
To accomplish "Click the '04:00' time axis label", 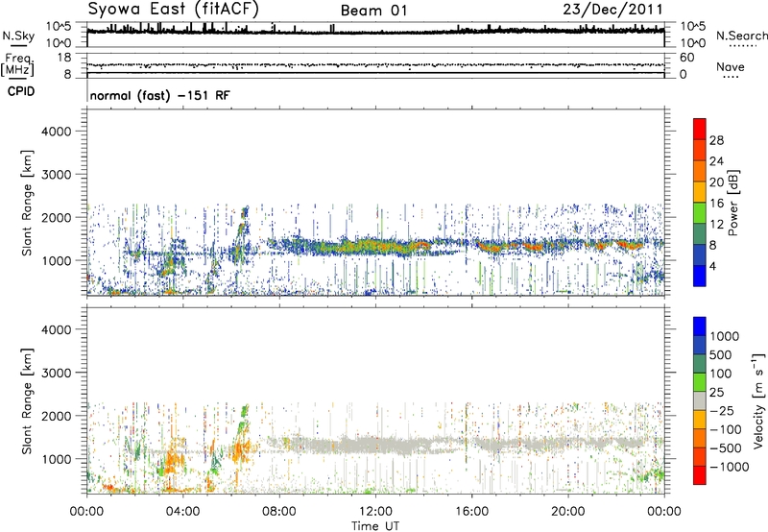I will click(x=182, y=512).
